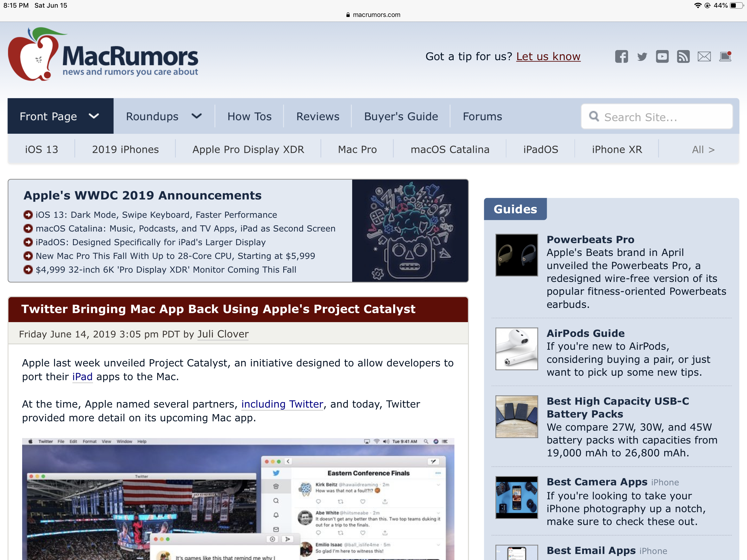Screen dimensions: 747x560
Task: Click the Twitter bird icon in header
Action: 642,56
